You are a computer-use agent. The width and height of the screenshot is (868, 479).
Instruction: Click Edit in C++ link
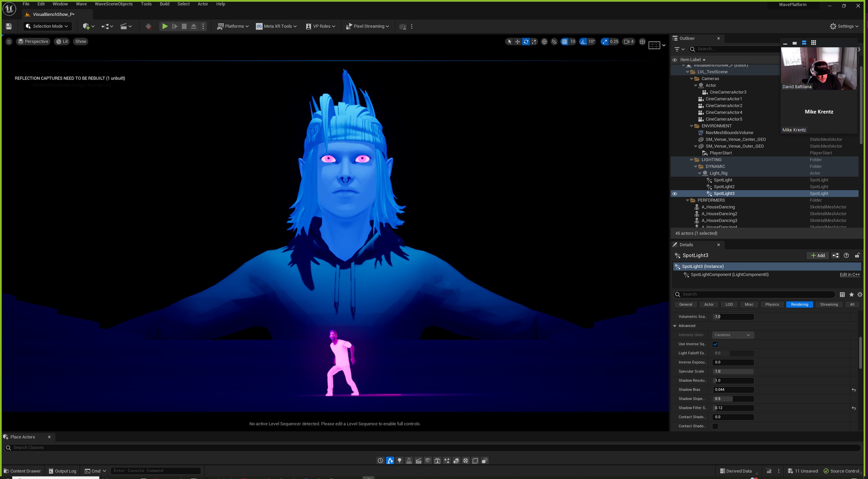[x=849, y=275]
